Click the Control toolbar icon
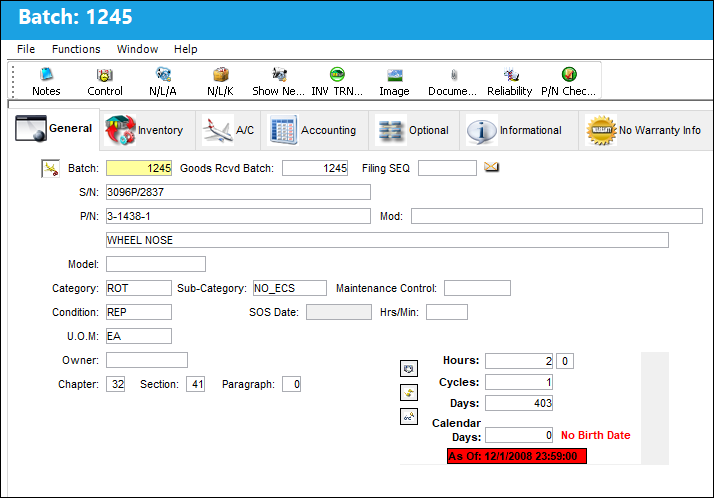This screenshot has height=498, width=714. [x=105, y=81]
